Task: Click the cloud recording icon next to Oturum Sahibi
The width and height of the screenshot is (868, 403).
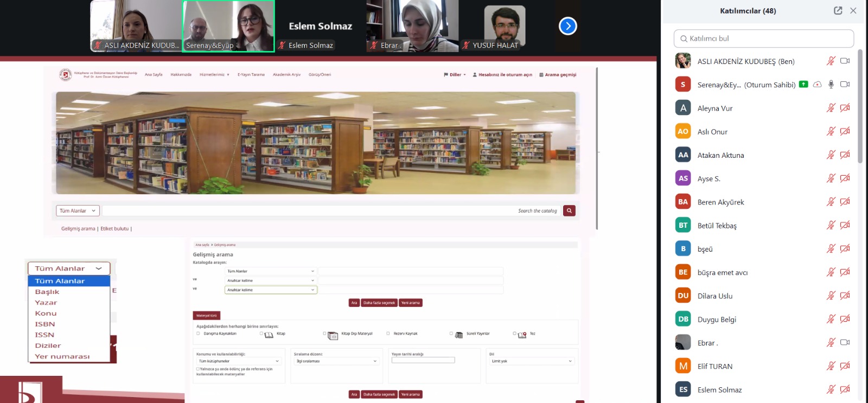Action: coord(817,85)
